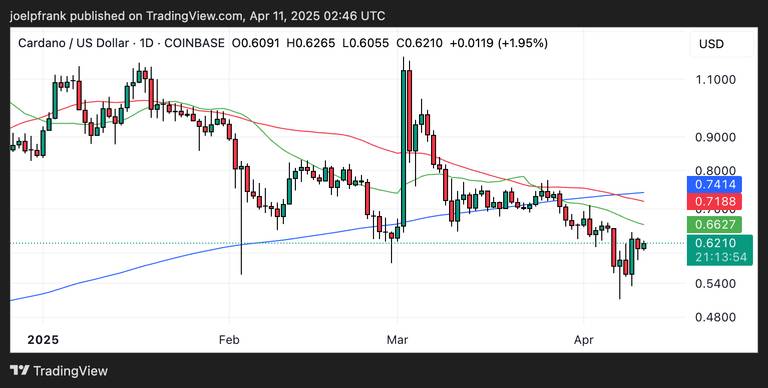768x388 pixels.
Task: Click the Apr date axis marker
Action: (584, 340)
